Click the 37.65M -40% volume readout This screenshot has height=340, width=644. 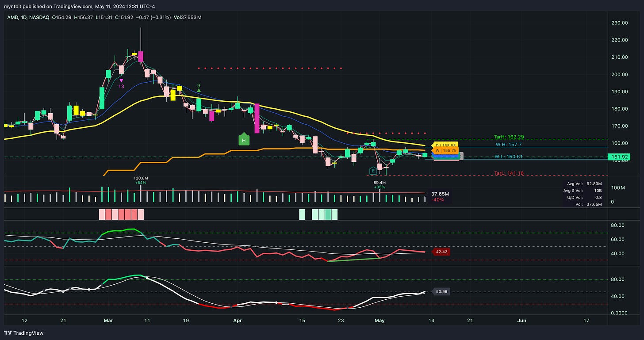[x=440, y=197]
